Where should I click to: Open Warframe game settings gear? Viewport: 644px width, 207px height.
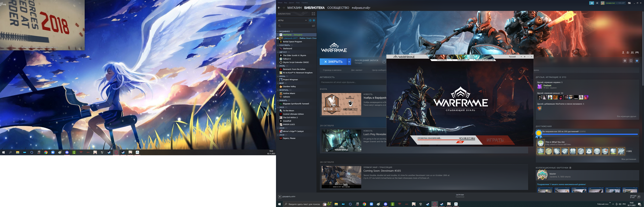click(x=625, y=61)
